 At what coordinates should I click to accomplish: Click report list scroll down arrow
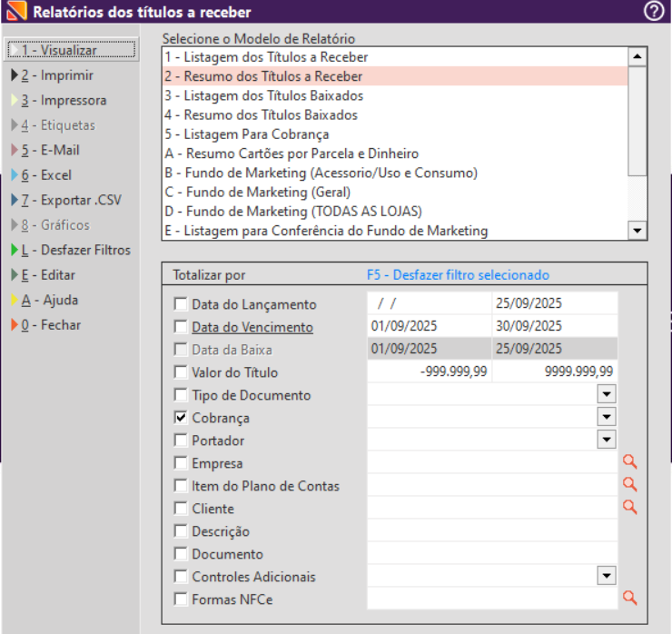pyautogui.click(x=637, y=231)
